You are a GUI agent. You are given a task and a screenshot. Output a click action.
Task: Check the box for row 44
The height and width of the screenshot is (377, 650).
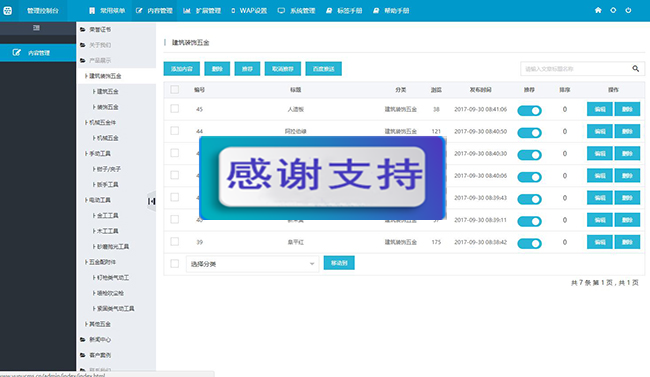click(175, 131)
